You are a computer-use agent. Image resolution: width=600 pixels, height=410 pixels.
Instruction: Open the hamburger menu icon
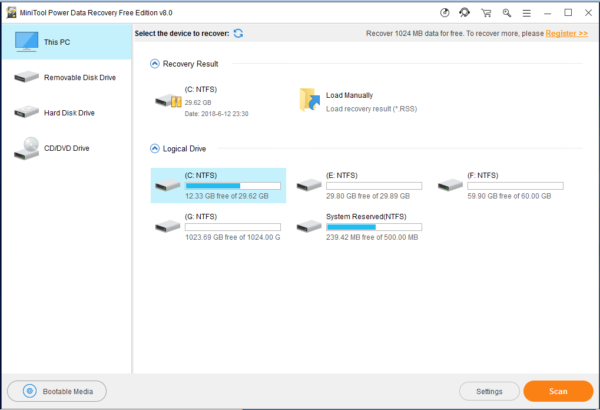pos(527,13)
